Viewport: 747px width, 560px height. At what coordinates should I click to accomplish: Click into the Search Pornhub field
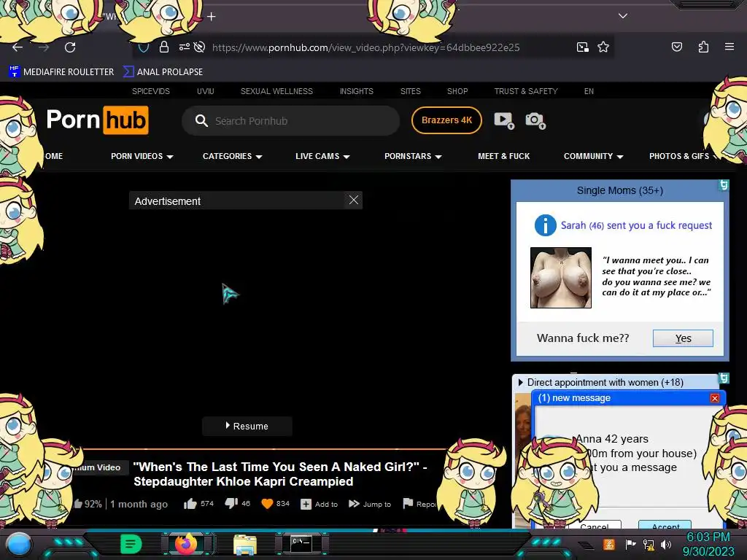[x=290, y=120]
